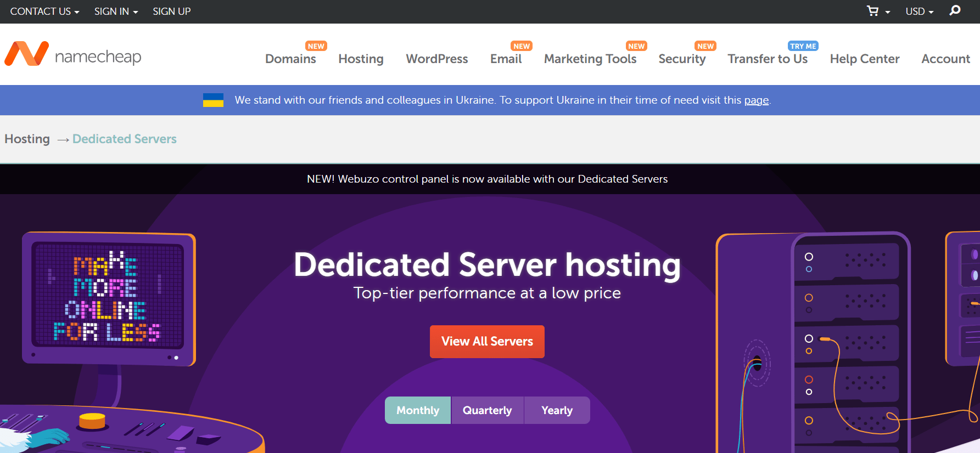Open the Marketing Tools menu
The image size is (980, 453).
click(590, 59)
